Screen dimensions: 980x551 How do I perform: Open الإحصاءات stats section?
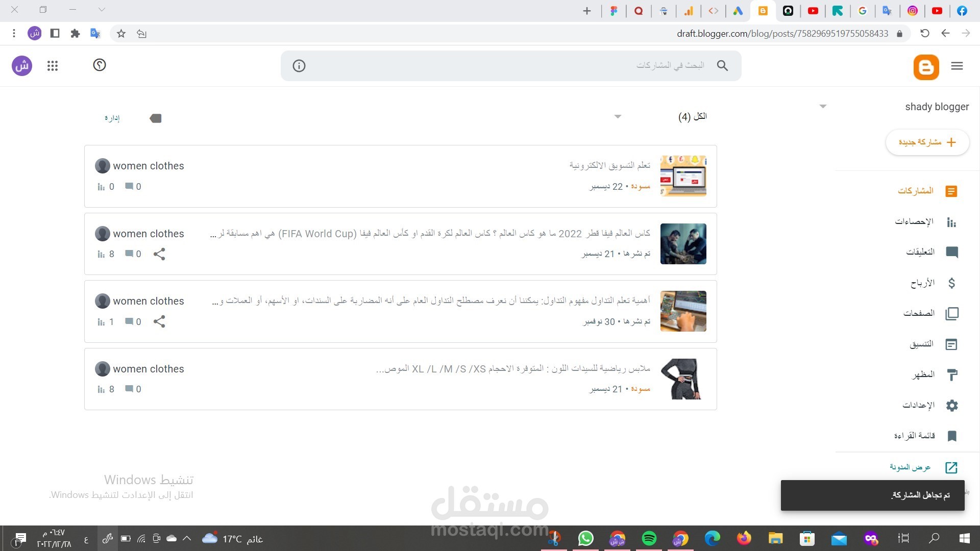(x=926, y=221)
